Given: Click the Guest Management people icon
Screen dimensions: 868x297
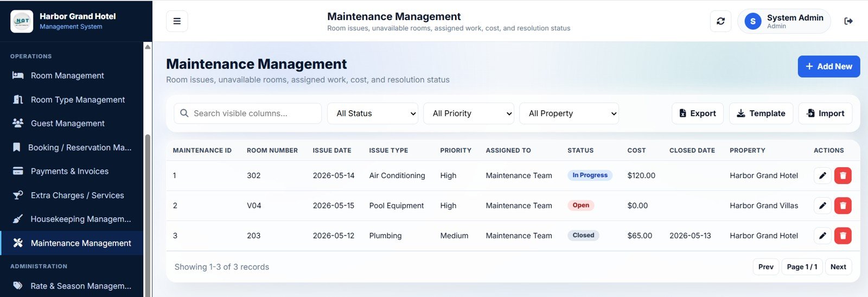Looking at the screenshot, I should 18,123.
